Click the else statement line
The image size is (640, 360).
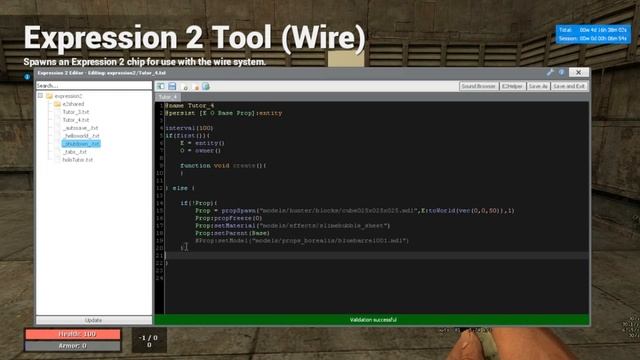[180, 188]
